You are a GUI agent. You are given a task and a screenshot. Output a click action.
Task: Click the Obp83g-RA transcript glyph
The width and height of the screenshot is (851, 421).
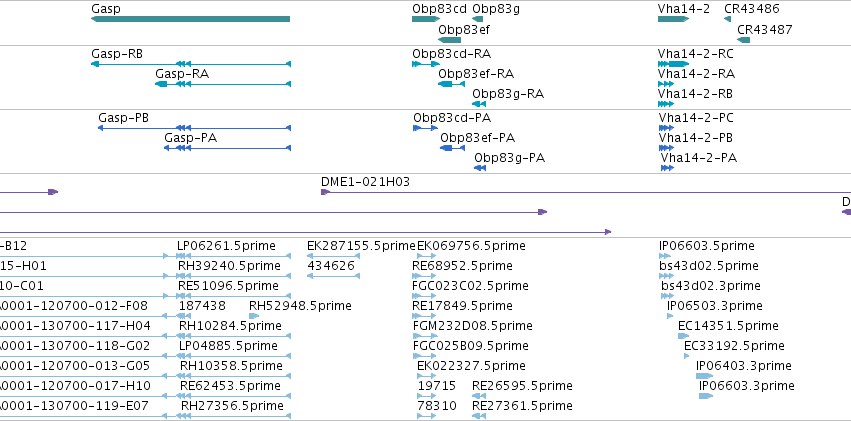[479, 104]
